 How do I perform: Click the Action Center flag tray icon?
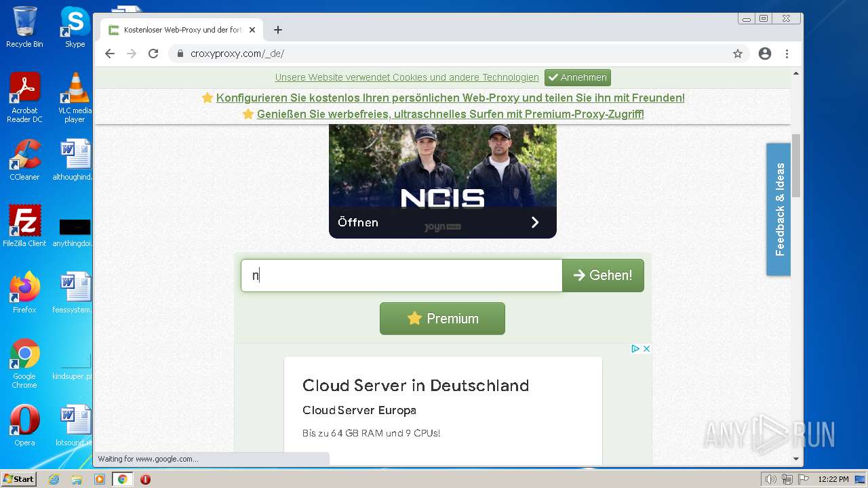[804, 479]
